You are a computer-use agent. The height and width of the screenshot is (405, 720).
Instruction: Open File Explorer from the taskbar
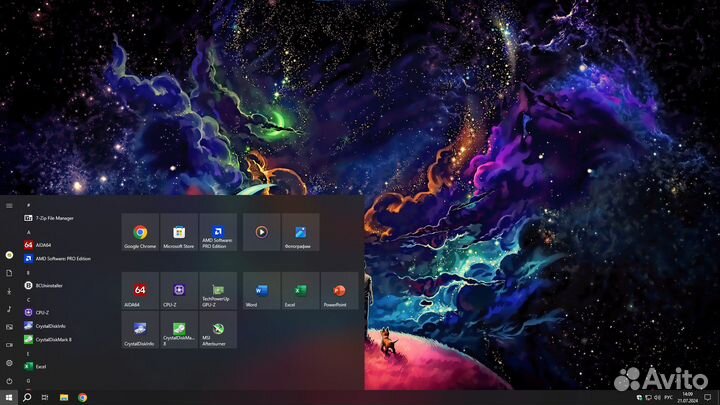click(64, 397)
